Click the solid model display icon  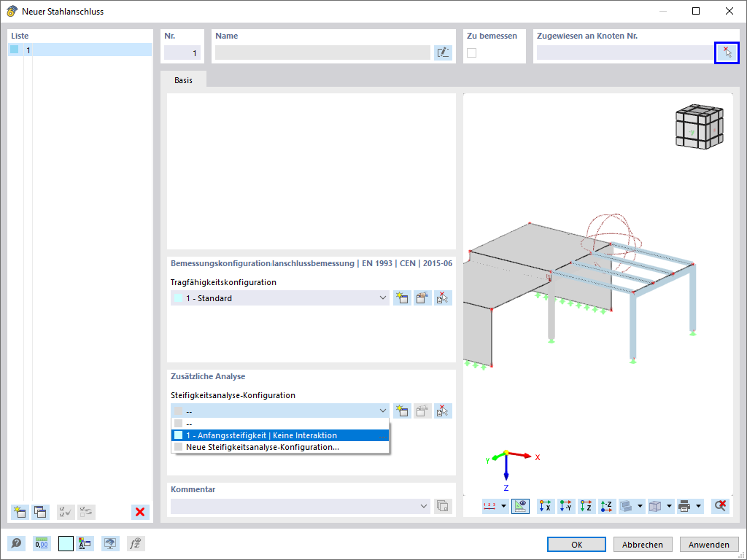point(626,506)
